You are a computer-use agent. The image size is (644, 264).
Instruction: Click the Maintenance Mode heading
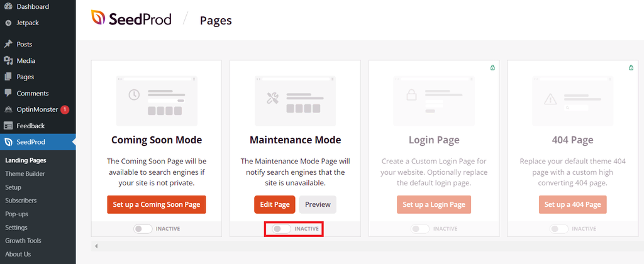[x=296, y=140]
